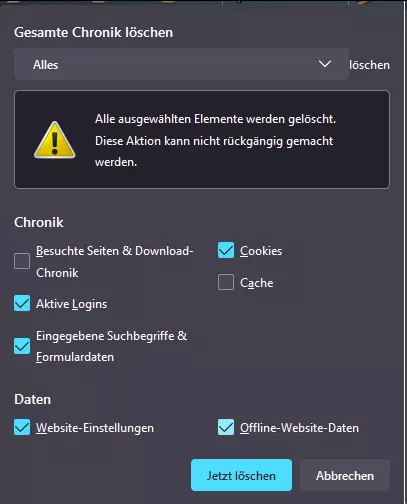The height and width of the screenshot is (504, 407).
Task: Enable the 'Besuchte Seiten & Download-Chronik' checkbox
Action: [22, 261]
